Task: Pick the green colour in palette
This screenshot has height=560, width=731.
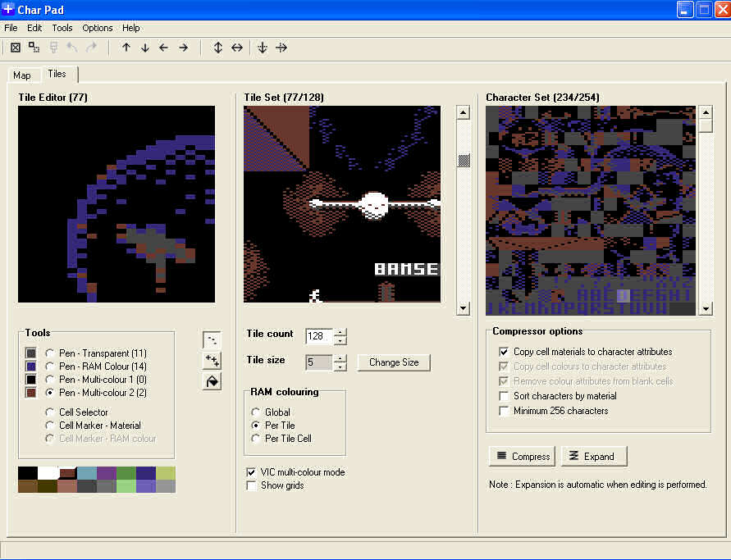Action: point(126,472)
